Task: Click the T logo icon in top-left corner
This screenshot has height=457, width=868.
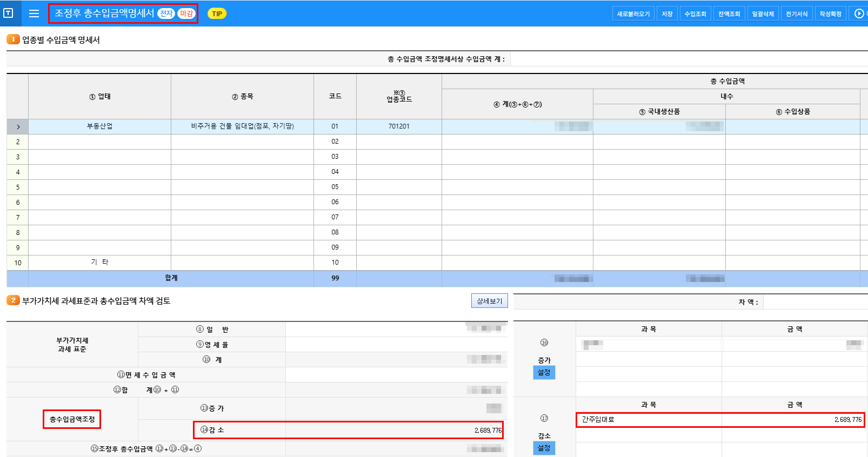Action: point(8,13)
